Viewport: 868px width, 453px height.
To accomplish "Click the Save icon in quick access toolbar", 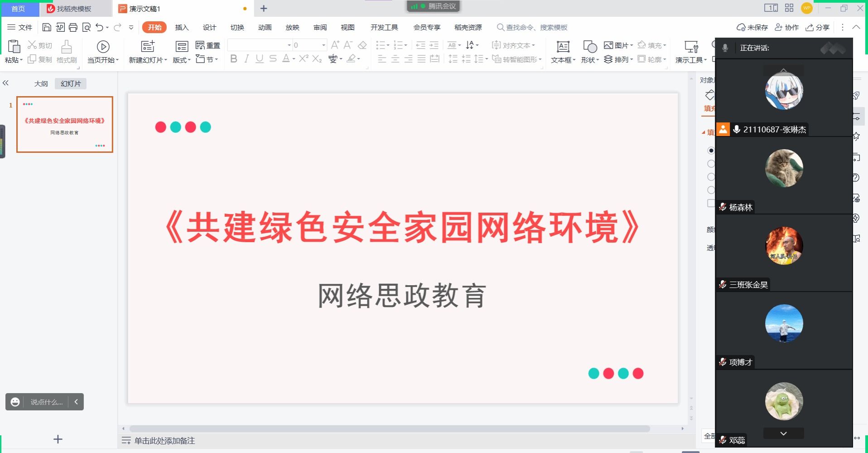I will coord(47,27).
